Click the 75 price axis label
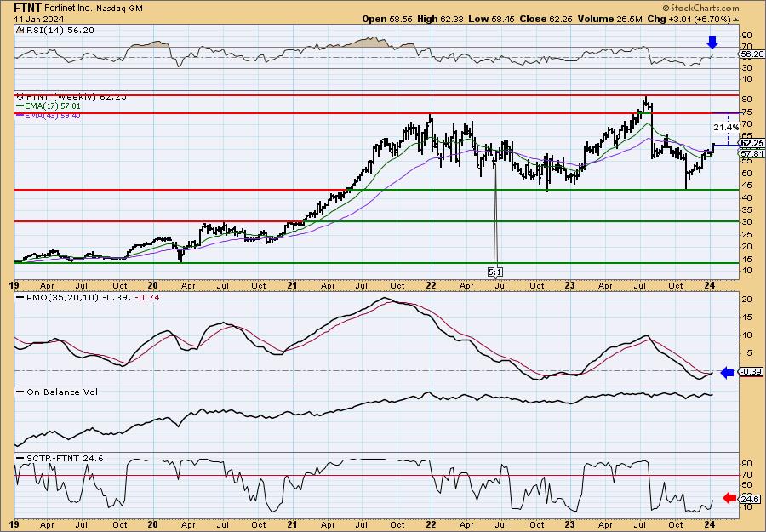 pyautogui.click(x=746, y=112)
